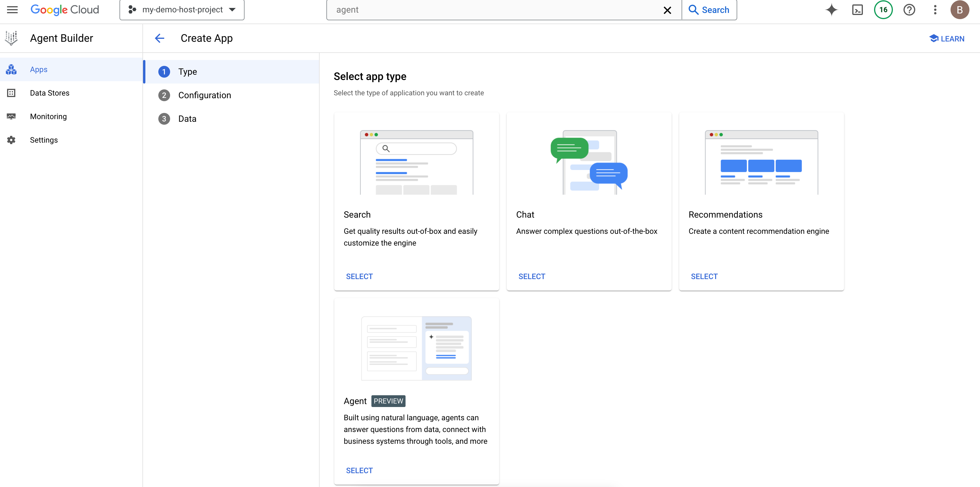Expand the my-demo-host-project project selector
Viewport: 980px width, 487px height.
pos(182,10)
